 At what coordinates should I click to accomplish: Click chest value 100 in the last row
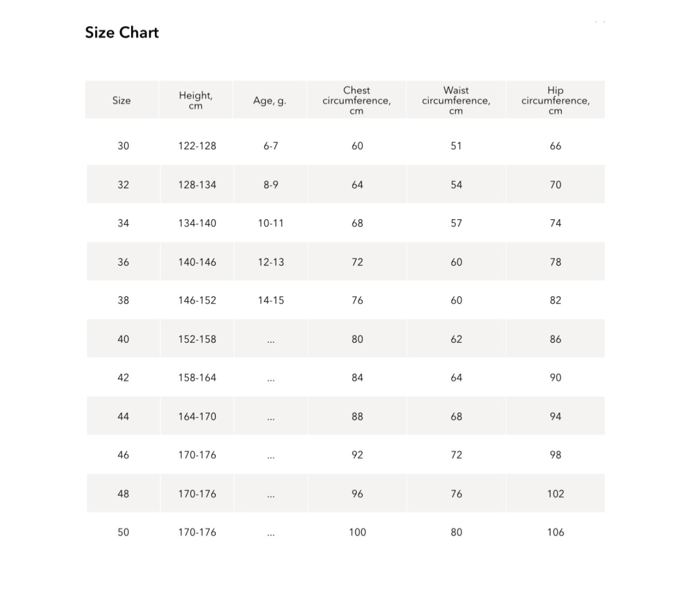[357, 532]
